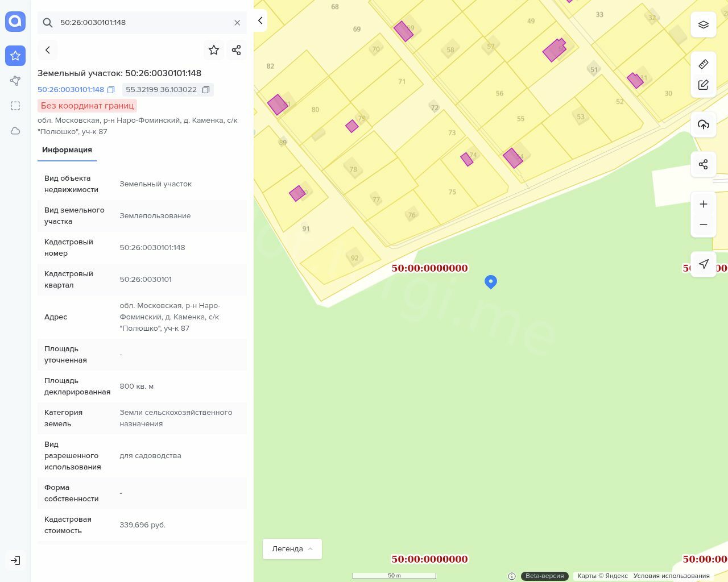
Task: Add parcel to favorites with star
Action: click(x=214, y=50)
